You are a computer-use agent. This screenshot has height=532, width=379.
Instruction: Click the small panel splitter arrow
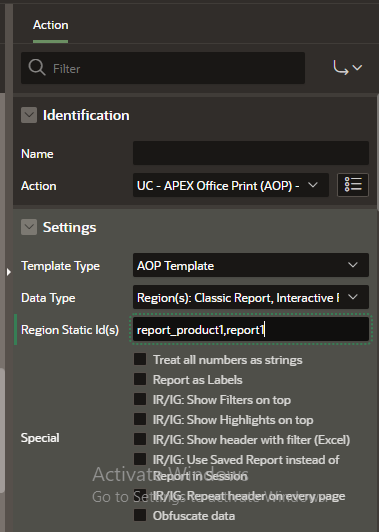(8, 272)
